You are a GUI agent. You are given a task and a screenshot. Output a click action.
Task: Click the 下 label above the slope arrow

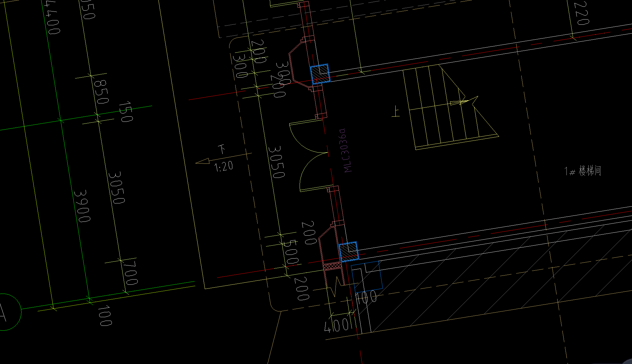(221, 149)
